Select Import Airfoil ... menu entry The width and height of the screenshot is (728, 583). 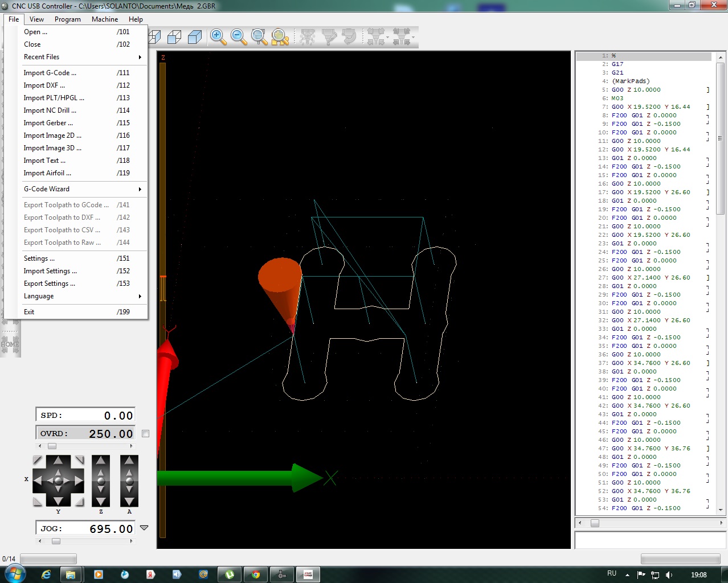pos(76,173)
